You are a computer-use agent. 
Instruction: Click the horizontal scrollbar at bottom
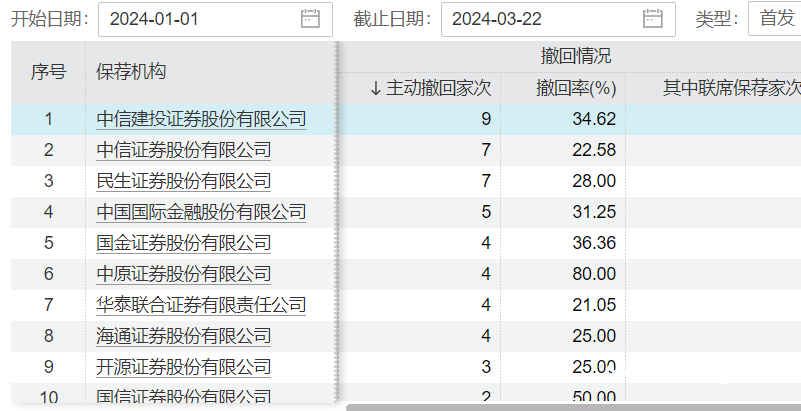pyautogui.click(x=573, y=407)
